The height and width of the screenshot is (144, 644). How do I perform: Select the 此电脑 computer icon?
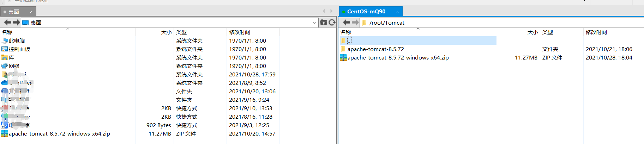tap(5, 41)
